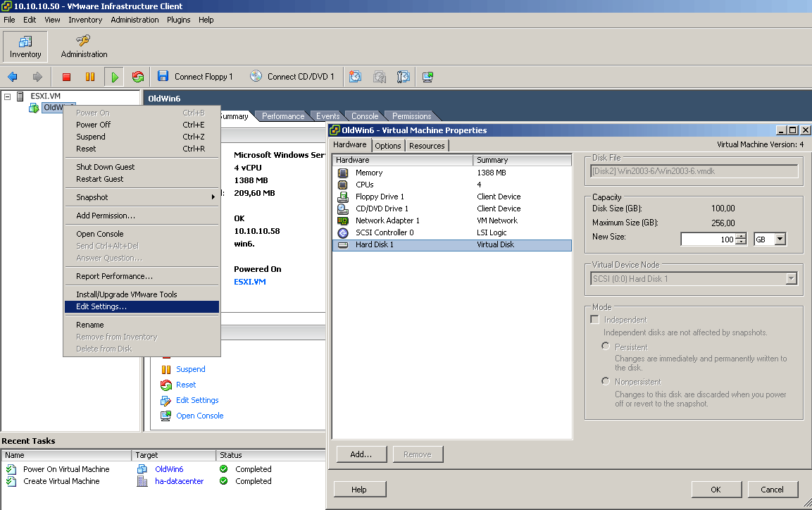The image size is (812, 510).
Task: Open the ESXI.VM host link
Action: (249, 282)
